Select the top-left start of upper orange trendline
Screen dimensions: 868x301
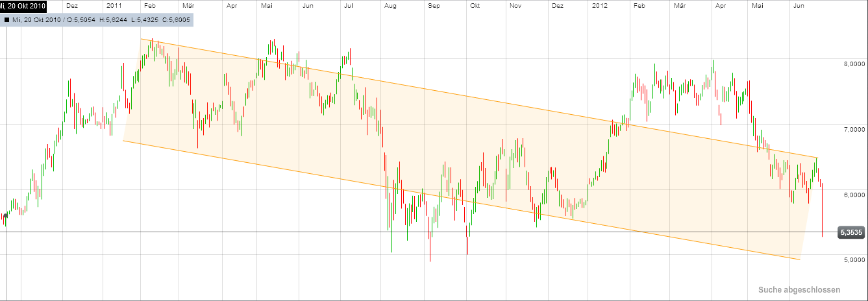(x=141, y=40)
